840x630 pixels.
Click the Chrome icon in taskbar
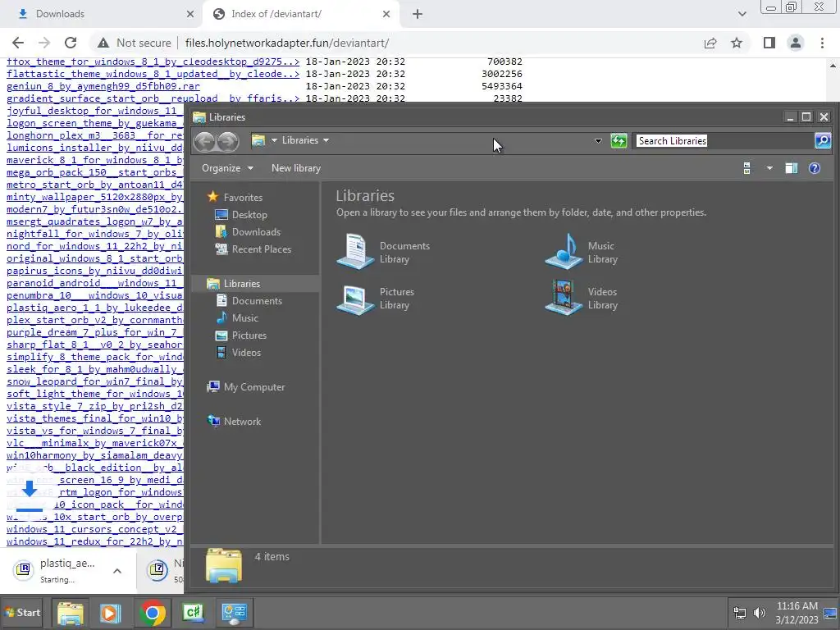pyautogui.click(x=152, y=613)
